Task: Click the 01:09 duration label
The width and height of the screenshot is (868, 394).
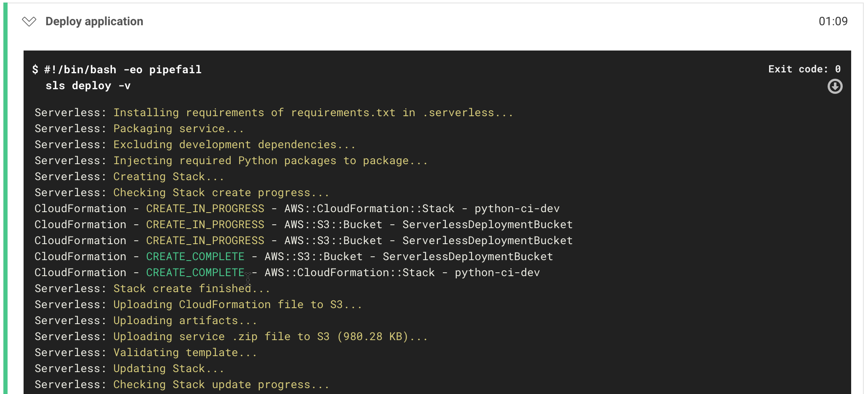Action: pyautogui.click(x=834, y=21)
